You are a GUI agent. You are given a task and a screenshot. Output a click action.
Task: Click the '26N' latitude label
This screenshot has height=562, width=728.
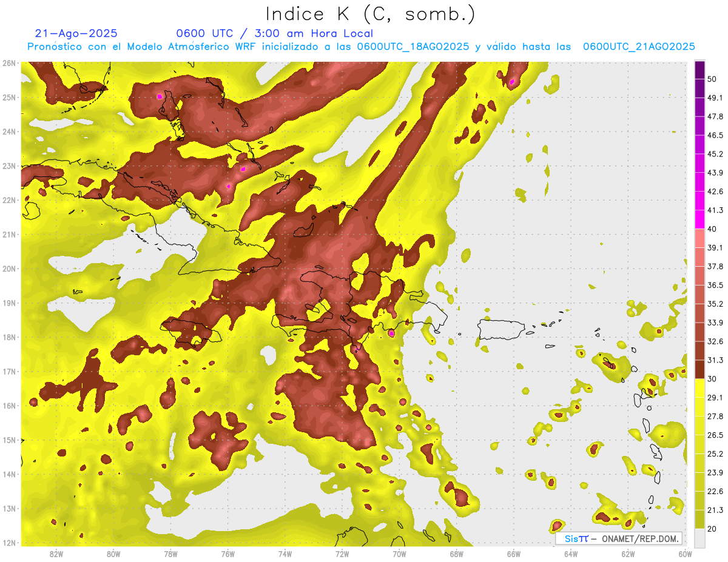pyautogui.click(x=9, y=63)
